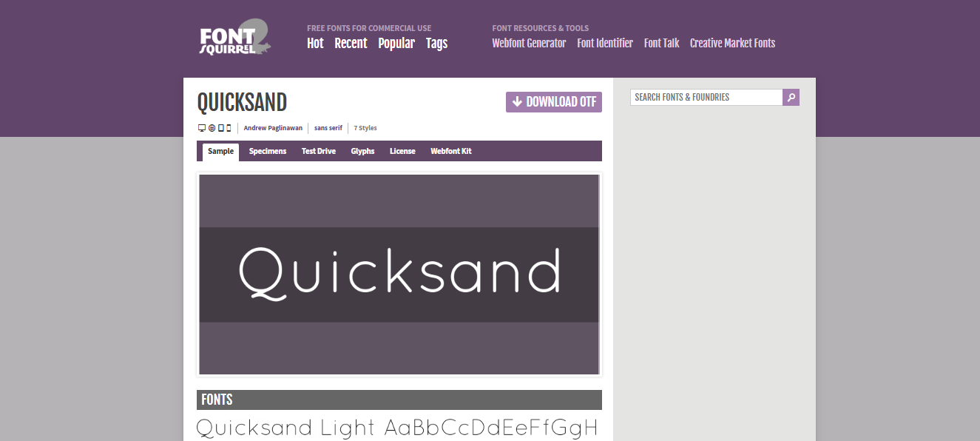Screen dimensions: 980x441
Task: Open the Font Identifier tool
Action: pos(605,43)
